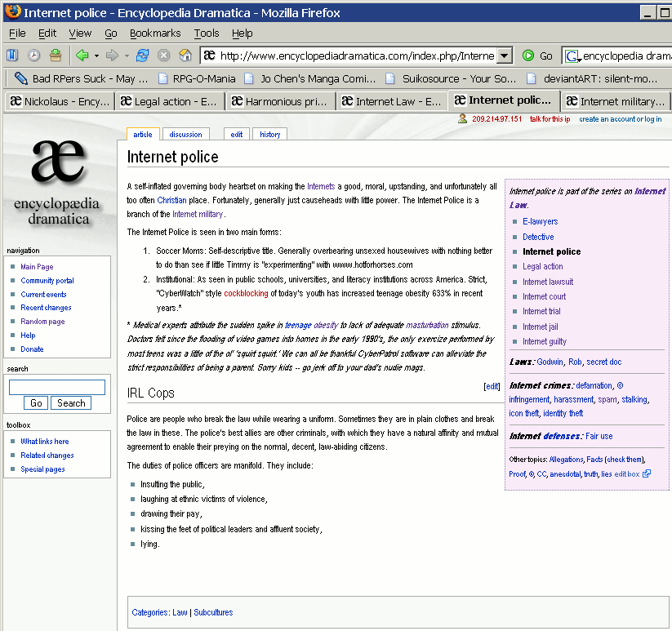
Task: Open the forward button history dropdown
Action: (127, 56)
